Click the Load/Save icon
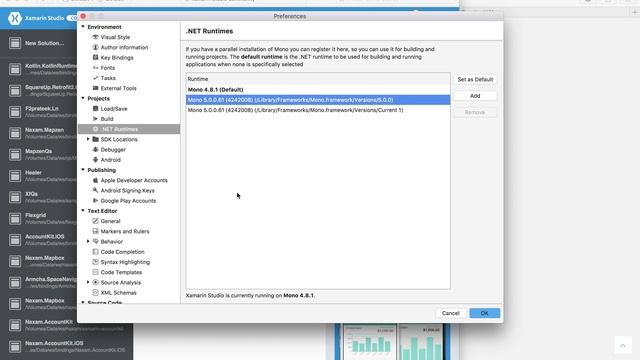This screenshot has width=640, height=360. click(96, 109)
